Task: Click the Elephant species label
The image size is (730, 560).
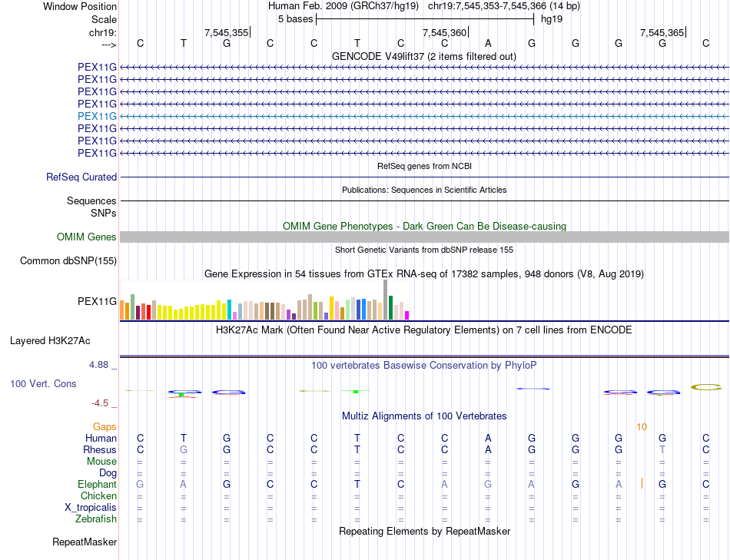Action: tap(97, 485)
